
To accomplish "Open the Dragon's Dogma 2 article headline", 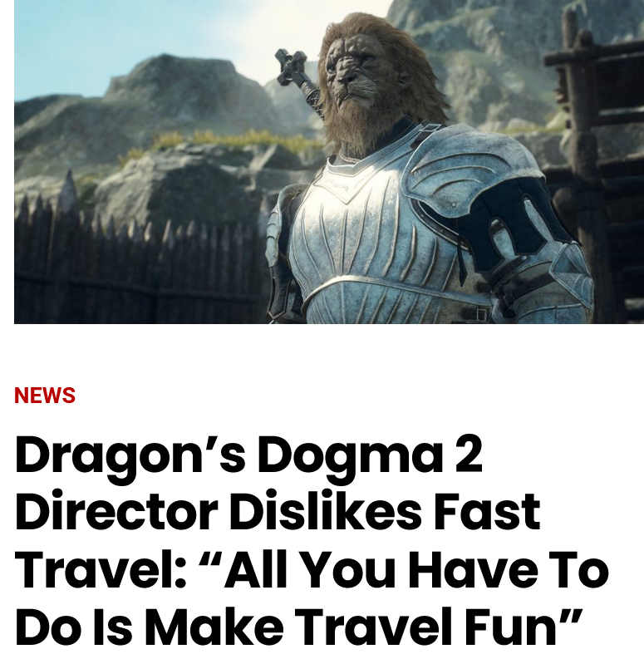I will pyautogui.click(x=312, y=539).
